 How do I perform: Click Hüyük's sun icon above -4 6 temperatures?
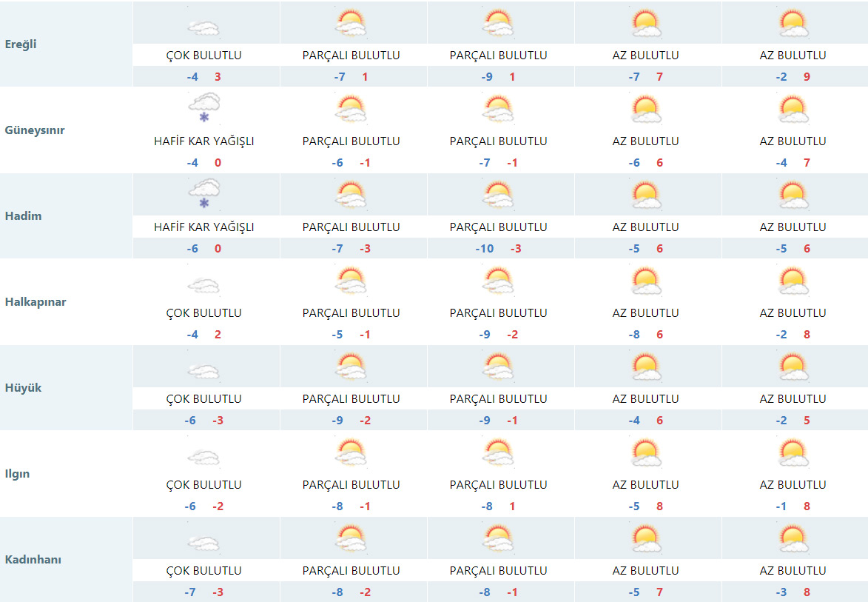(x=645, y=367)
